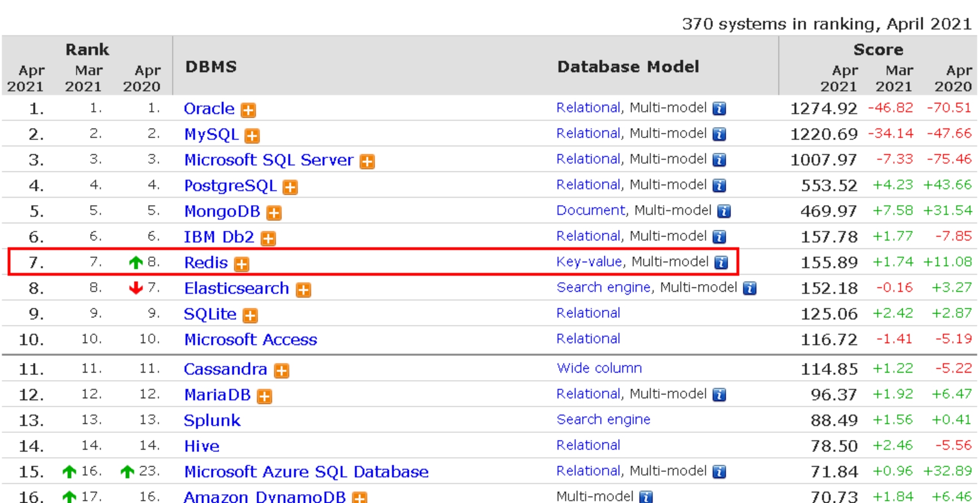Click the plus icon beside Amazon DynamoDB
This screenshot has height=503, width=980.
pyautogui.click(x=359, y=497)
